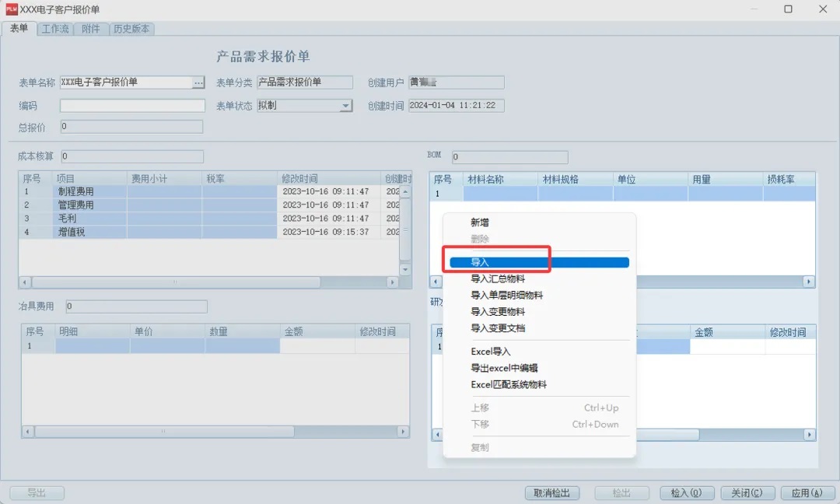840x504 pixels.
Task: Click the ellipsis button beside 表单名称
Action: (198, 82)
